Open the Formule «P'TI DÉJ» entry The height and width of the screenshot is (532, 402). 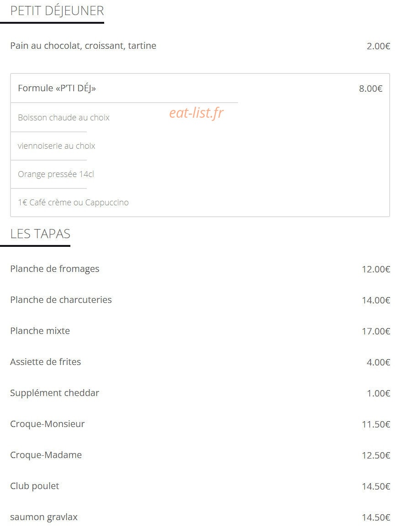57,88
